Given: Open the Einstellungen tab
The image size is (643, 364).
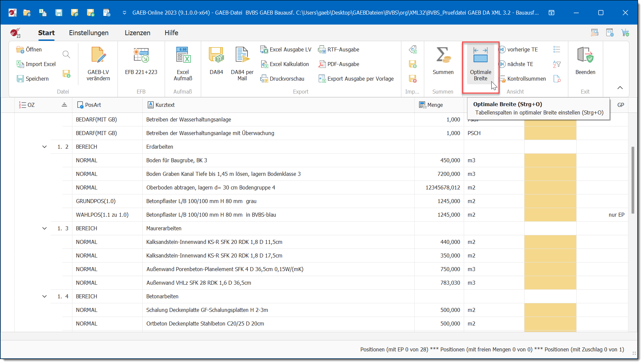Looking at the screenshot, I should pos(89,33).
